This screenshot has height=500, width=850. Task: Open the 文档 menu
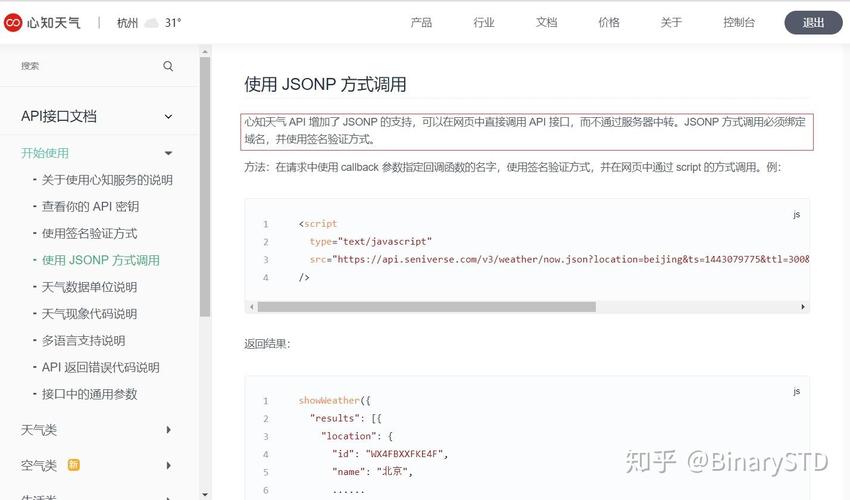click(x=546, y=22)
